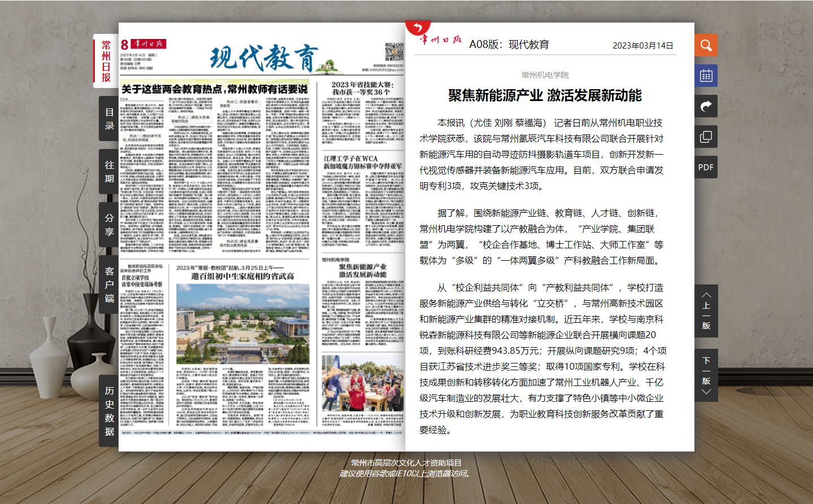813x504 pixels.
Task: Click the orange search magnifier icon
Action: (706, 45)
